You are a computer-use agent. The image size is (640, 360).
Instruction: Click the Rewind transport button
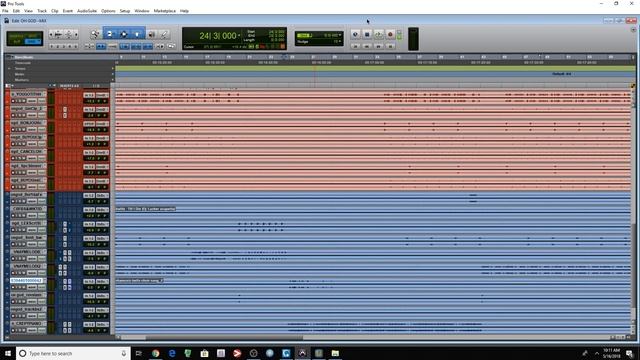pos(367,47)
